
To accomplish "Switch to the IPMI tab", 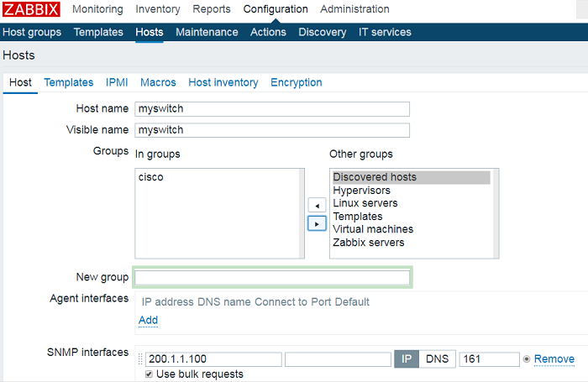I will (117, 82).
